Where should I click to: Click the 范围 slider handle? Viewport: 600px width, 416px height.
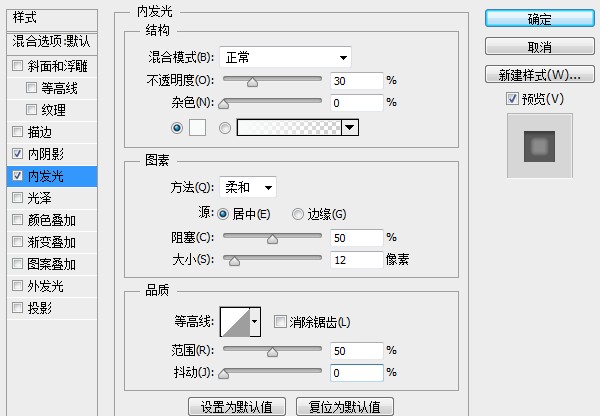(x=272, y=352)
